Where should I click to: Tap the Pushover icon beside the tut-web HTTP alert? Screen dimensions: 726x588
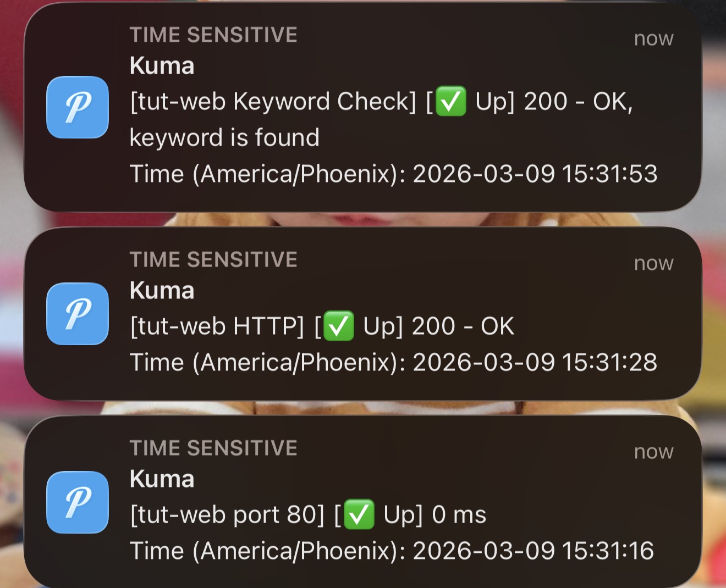click(x=77, y=314)
